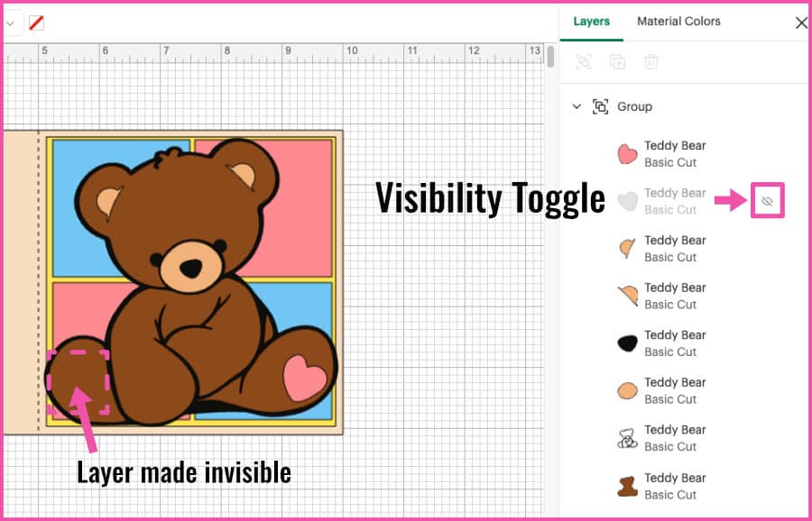
Task: Close the Layers panel with the X
Action: click(x=801, y=23)
